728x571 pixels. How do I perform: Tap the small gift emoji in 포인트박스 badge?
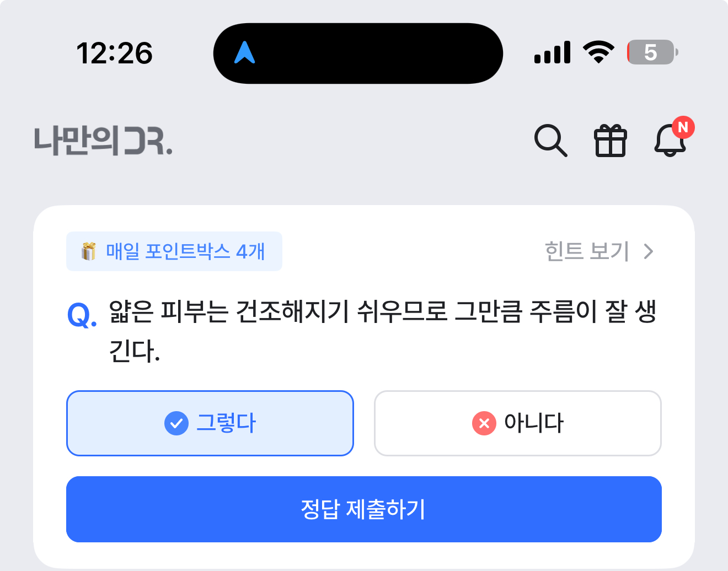(88, 251)
